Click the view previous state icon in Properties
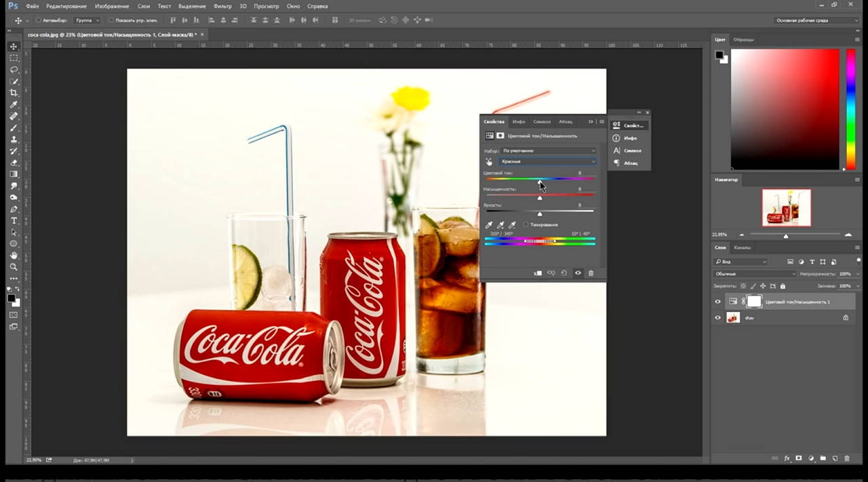868x482 pixels. click(551, 273)
